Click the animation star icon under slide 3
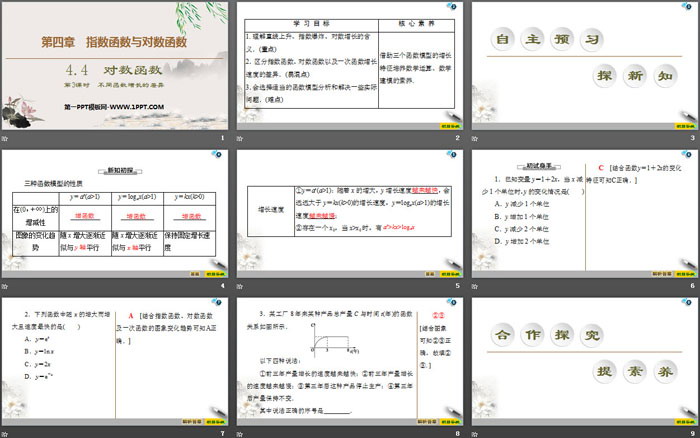Image resolution: width=700 pixels, height=438 pixels. tap(475, 138)
